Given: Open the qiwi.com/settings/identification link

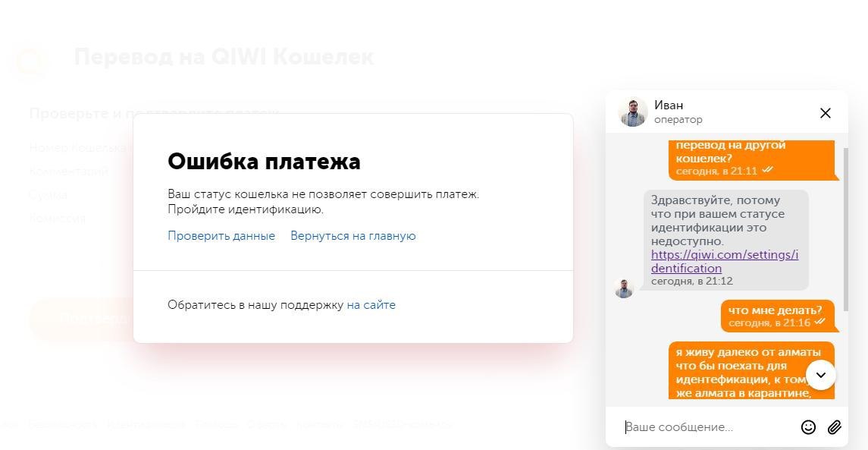Looking at the screenshot, I should [x=725, y=262].
